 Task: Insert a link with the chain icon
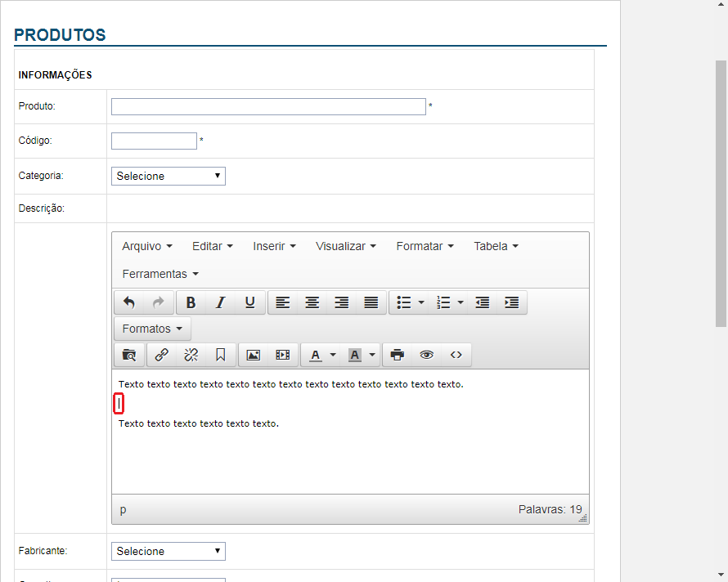pyautogui.click(x=162, y=355)
